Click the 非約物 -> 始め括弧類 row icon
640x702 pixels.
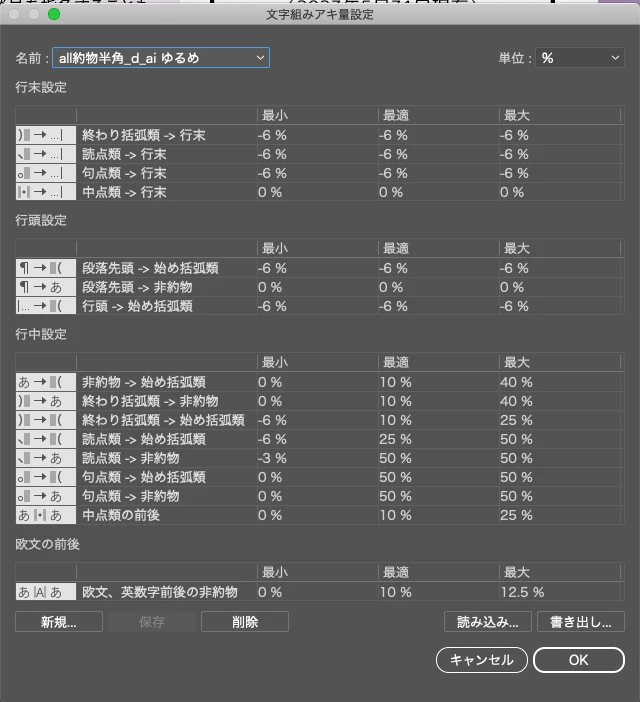click(x=46, y=382)
